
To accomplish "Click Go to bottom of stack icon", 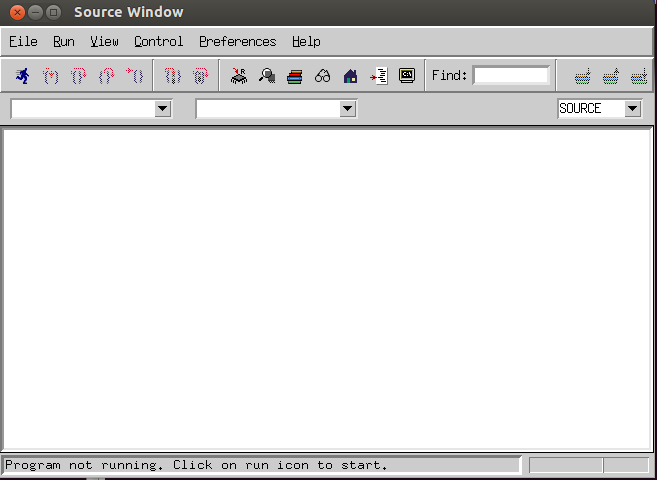I will point(639,76).
